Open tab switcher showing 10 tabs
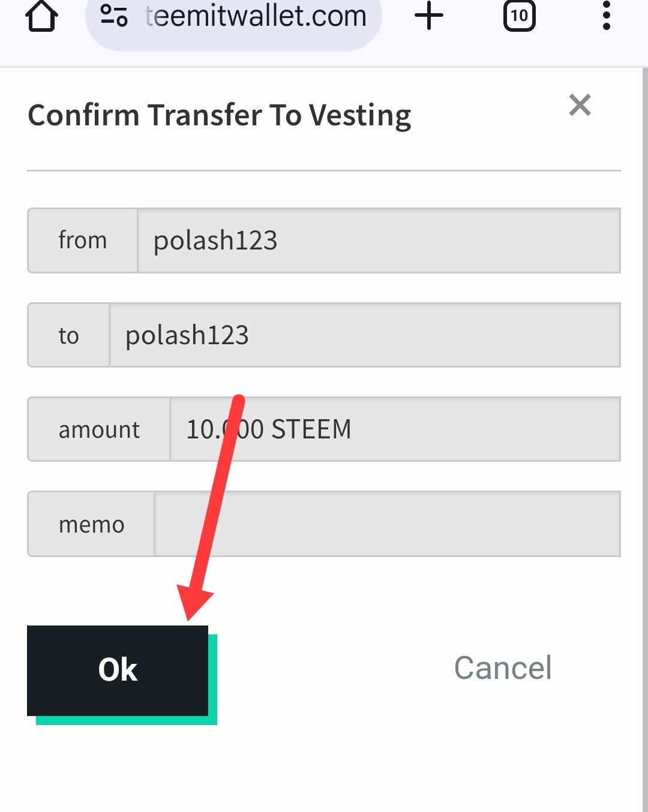 [x=519, y=16]
